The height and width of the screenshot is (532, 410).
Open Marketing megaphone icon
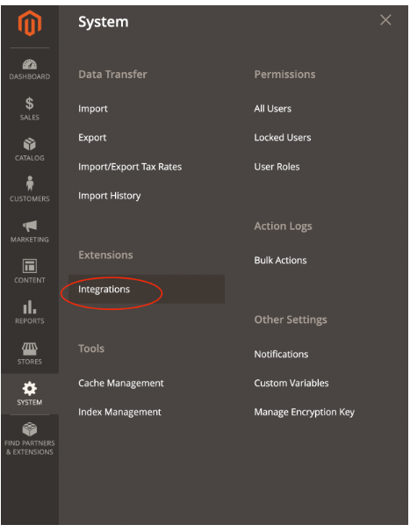(30, 226)
